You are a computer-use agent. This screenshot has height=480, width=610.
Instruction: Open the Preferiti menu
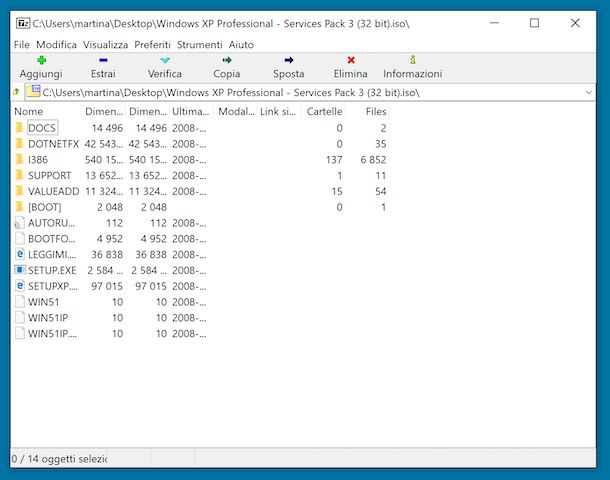(x=152, y=45)
